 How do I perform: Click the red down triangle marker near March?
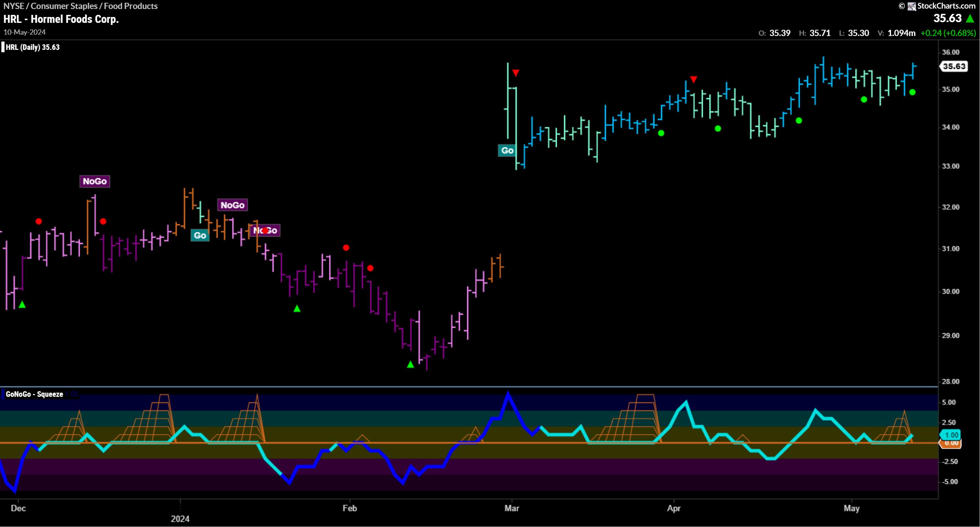[516, 73]
